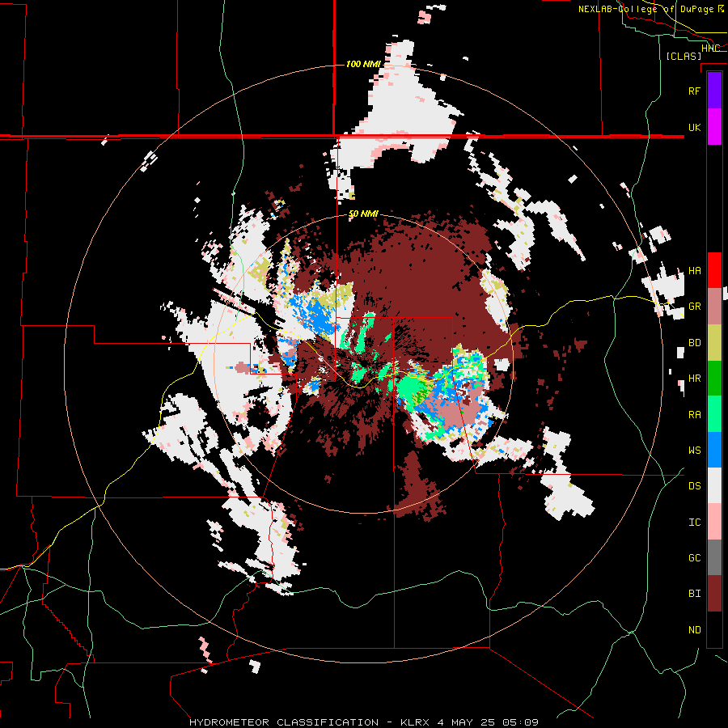Viewport: 728px width, 728px height.
Task: Click the IC legend label
Action: 694,523
